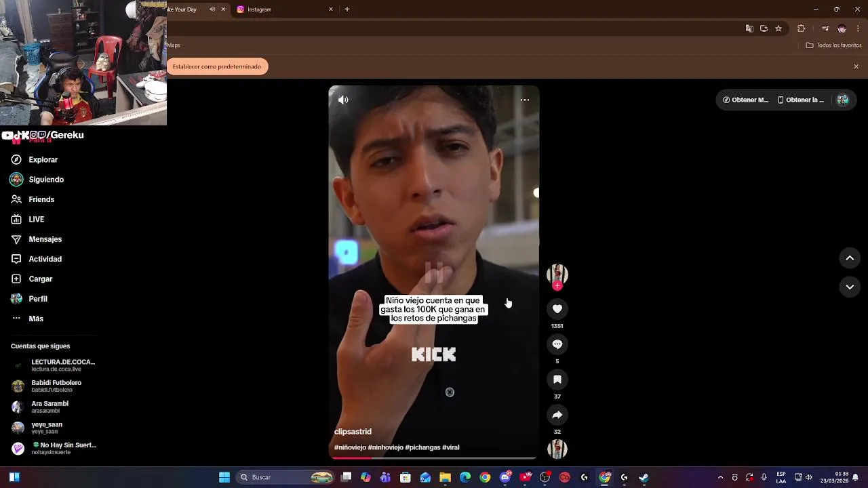Viewport: 868px width, 488px height.
Task: Go to the previous video with up chevron
Action: [x=850, y=258]
